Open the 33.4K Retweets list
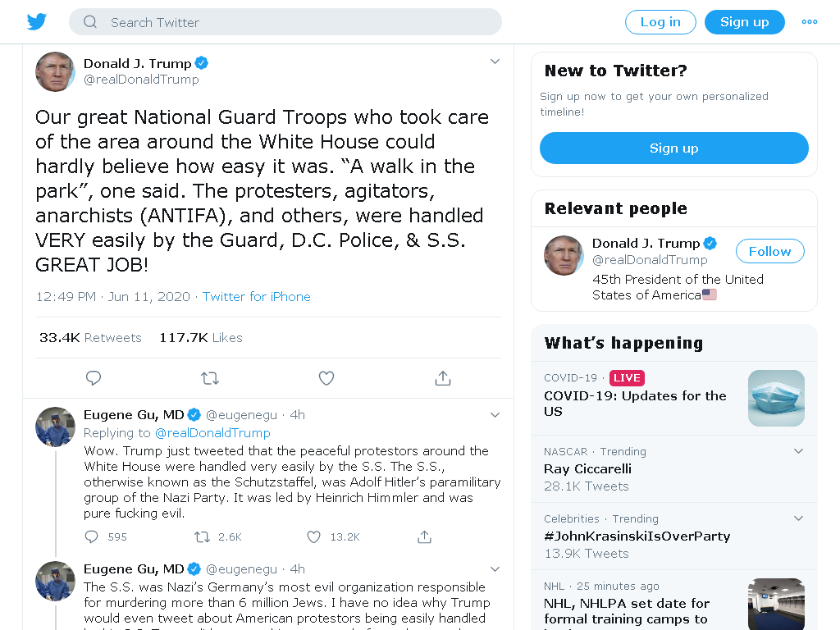840x630 pixels. point(90,337)
